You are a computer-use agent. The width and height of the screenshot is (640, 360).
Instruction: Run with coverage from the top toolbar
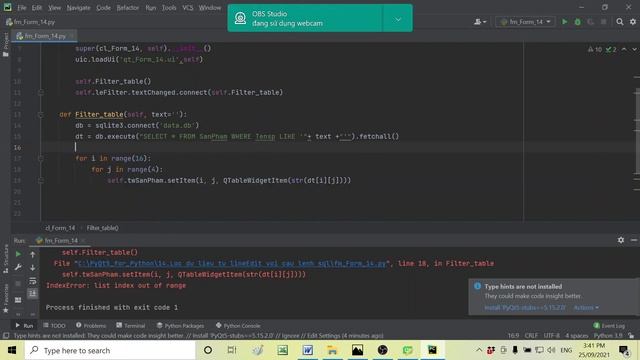tap(590, 22)
